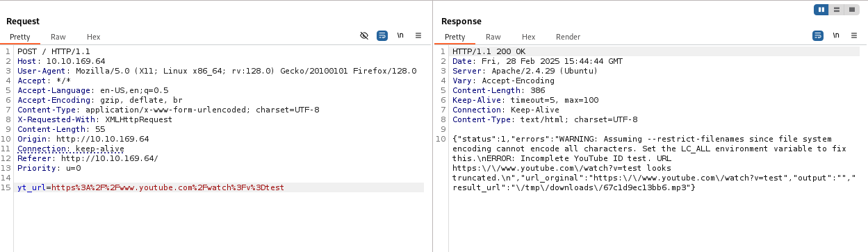Screen dimensions: 868x252
Task: Toggle word wrap icon in Request panel
Action: [x=382, y=35]
